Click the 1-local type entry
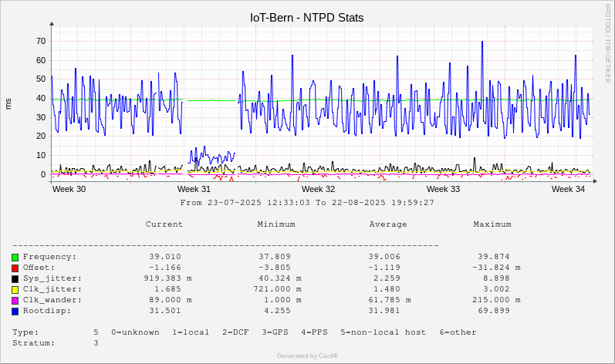The image size is (615, 364). tap(191, 332)
